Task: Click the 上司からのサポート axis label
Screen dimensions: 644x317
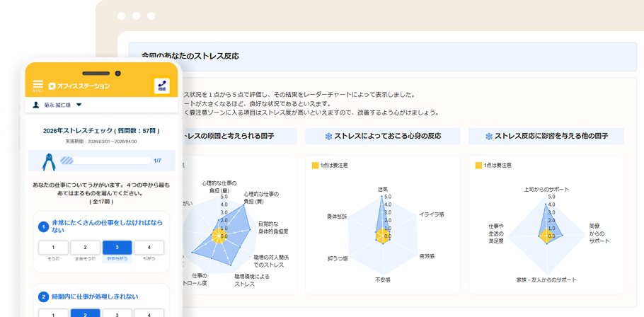Action: click(546, 190)
